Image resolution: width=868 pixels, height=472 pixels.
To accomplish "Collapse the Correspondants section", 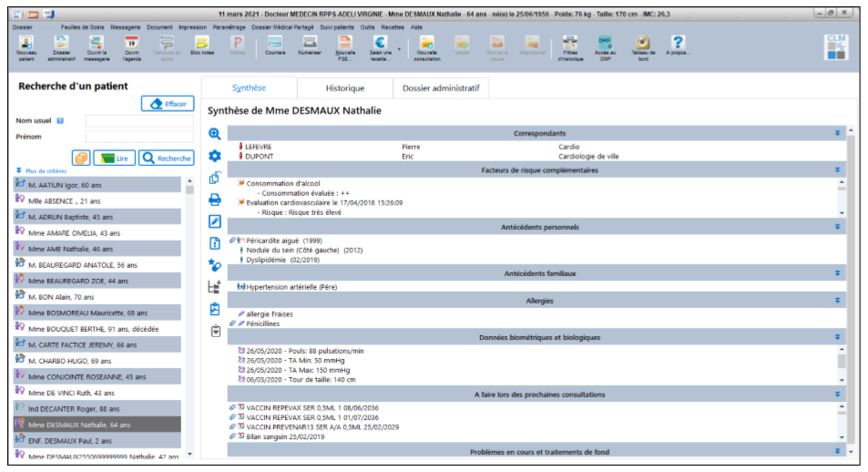I will tap(837, 133).
